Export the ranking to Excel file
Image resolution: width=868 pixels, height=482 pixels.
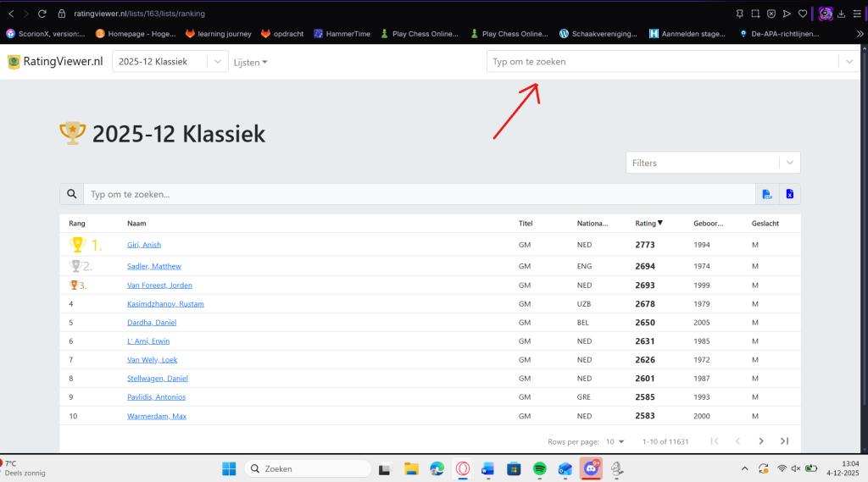(x=789, y=194)
